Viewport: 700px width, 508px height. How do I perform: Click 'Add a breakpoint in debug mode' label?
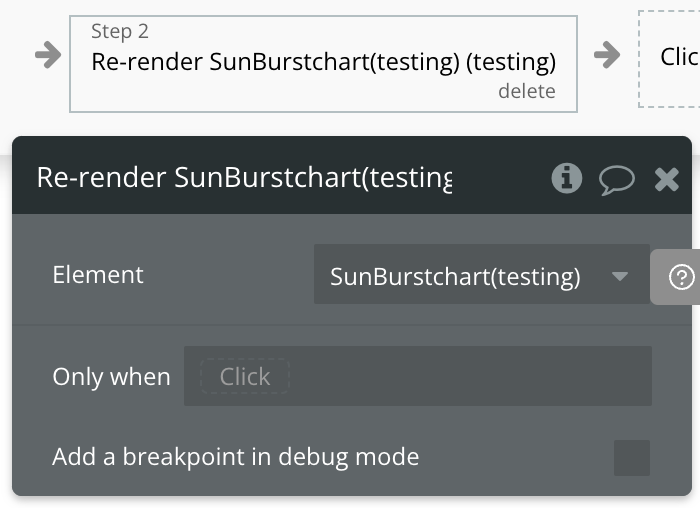pos(235,457)
